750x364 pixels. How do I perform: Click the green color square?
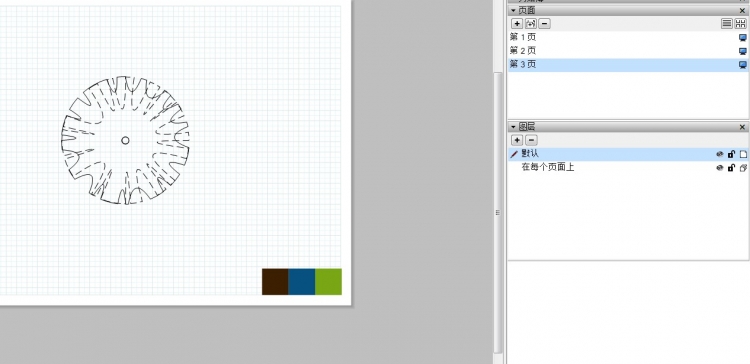click(329, 282)
